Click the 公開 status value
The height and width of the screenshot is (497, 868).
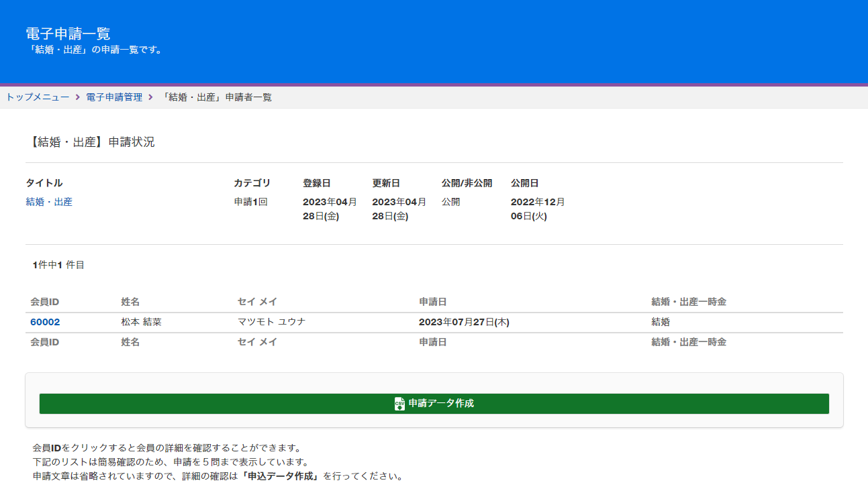tap(450, 202)
